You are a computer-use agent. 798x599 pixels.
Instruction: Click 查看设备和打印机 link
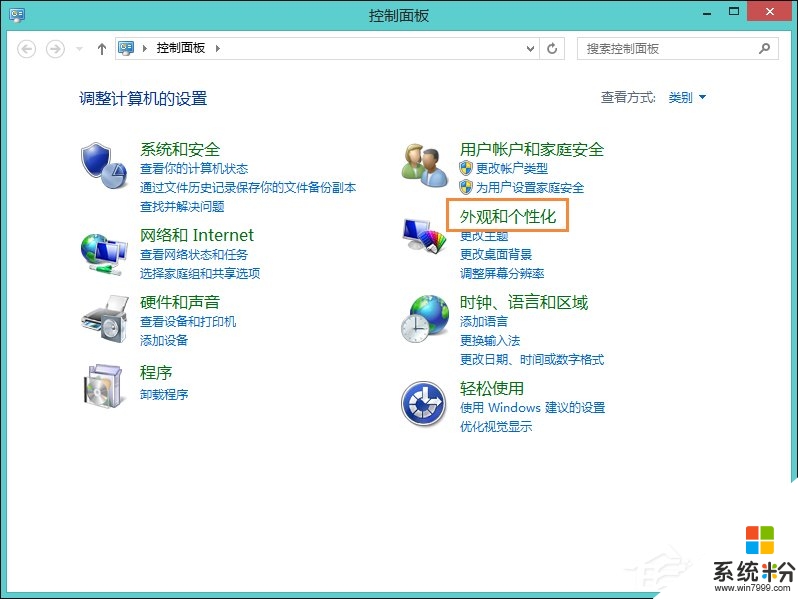coord(188,322)
